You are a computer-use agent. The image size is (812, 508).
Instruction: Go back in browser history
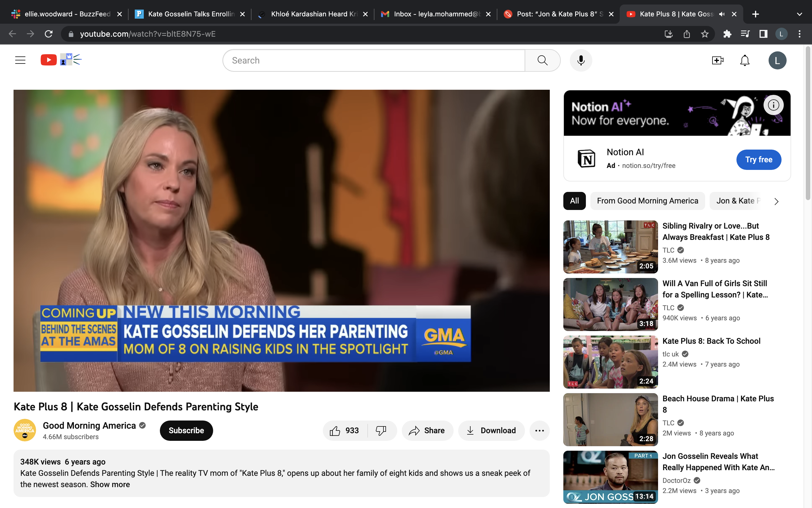(12, 34)
